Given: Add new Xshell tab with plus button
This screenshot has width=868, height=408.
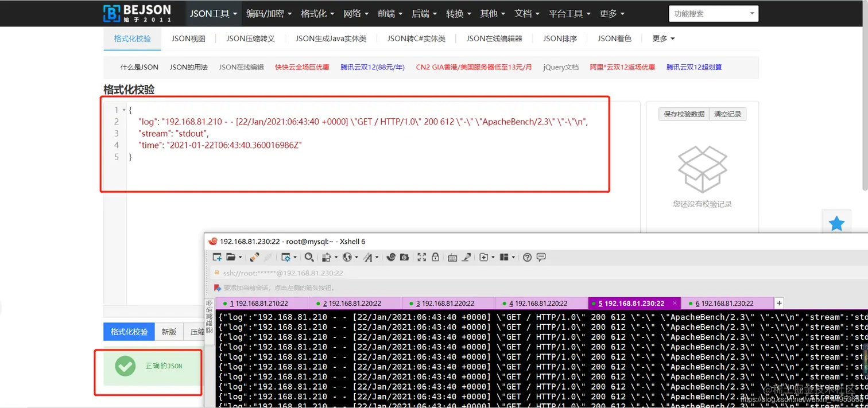Looking at the screenshot, I should click(779, 303).
